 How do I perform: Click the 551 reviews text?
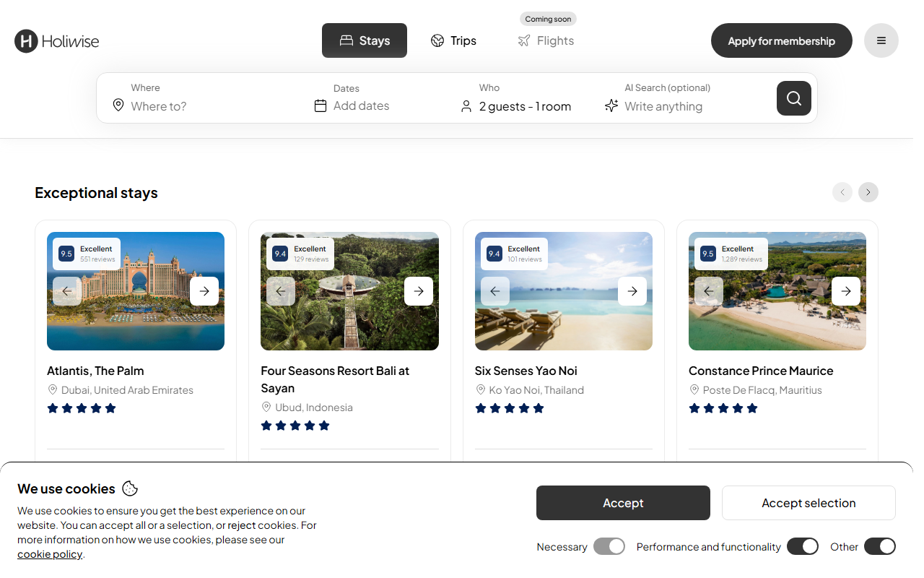97,259
